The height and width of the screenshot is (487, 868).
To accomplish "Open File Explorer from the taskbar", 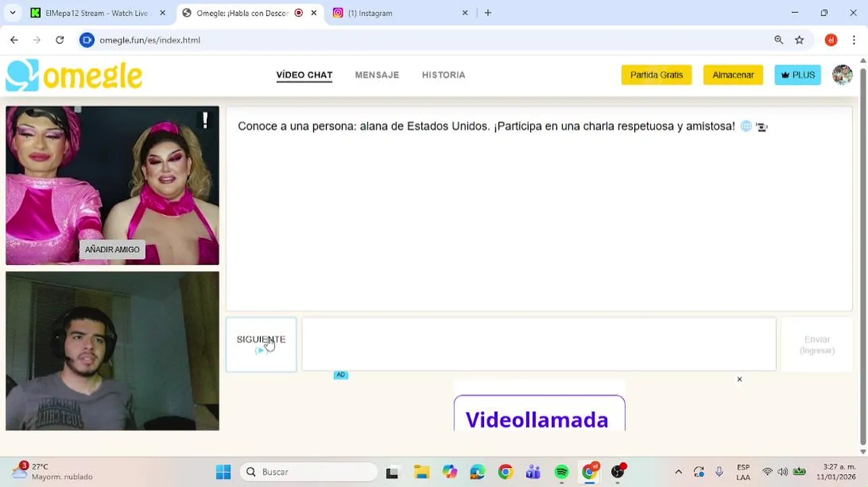I will (x=422, y=472).
